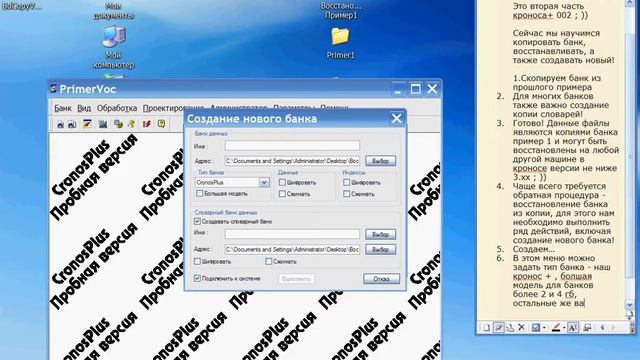Click the red lightning toolbar icon
Screen dimensions: 640x360
(x=147, y=124)
